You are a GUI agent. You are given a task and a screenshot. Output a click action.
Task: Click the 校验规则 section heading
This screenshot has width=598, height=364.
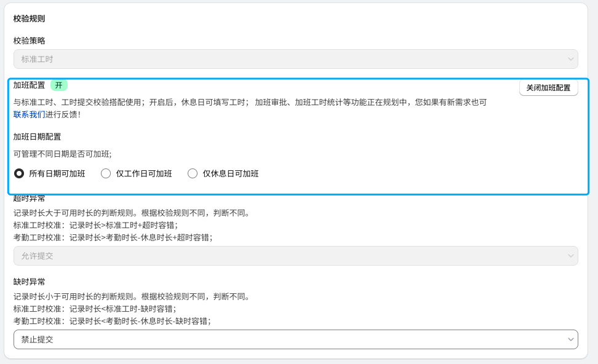[x=29, y=18]
